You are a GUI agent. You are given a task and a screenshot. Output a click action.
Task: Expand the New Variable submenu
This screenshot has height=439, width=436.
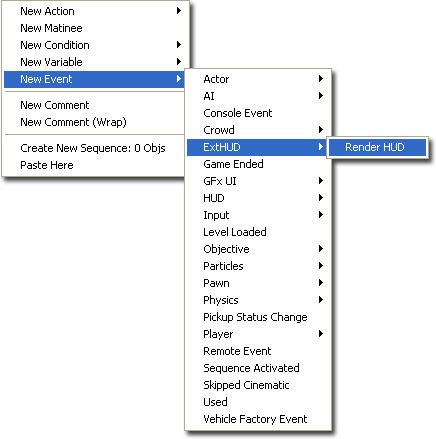point(94,62)
